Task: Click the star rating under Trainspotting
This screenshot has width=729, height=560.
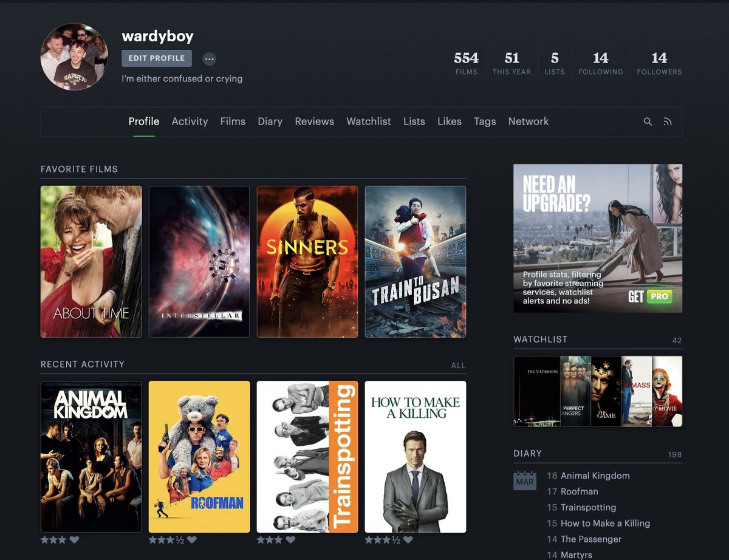Action: 269,539
